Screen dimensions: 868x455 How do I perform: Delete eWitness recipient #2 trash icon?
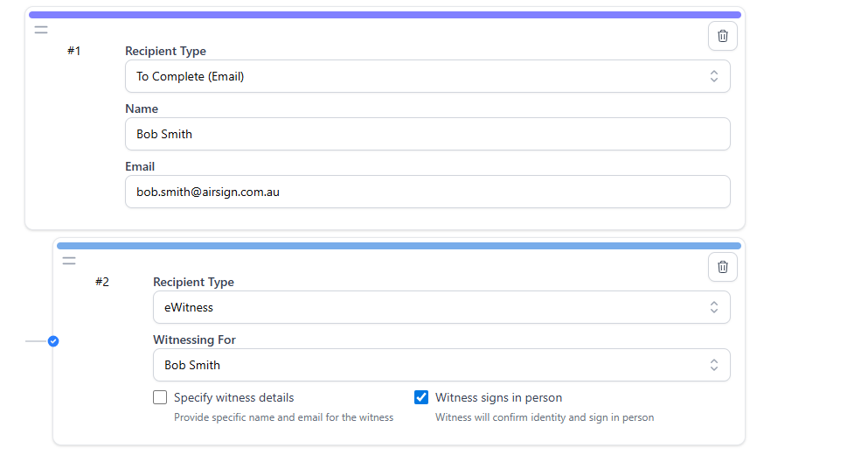point(722,267)
